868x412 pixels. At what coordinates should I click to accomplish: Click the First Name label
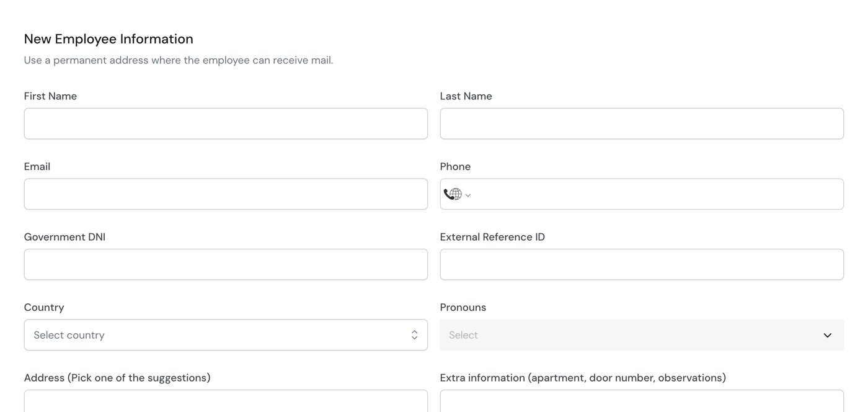[50, 96]
